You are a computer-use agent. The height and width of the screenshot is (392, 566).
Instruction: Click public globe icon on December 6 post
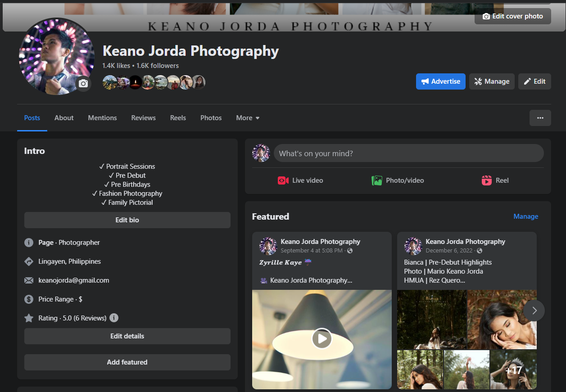tap(480, 251)
